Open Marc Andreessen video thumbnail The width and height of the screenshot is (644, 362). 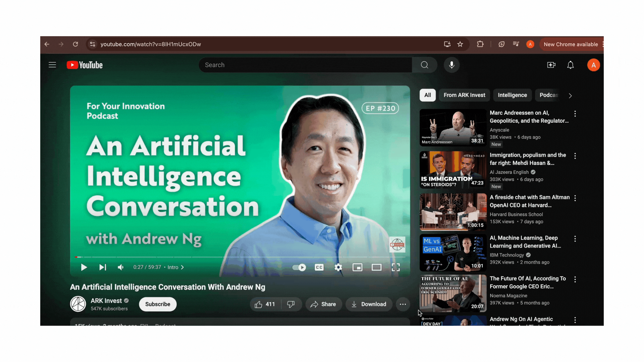[453, 127]
